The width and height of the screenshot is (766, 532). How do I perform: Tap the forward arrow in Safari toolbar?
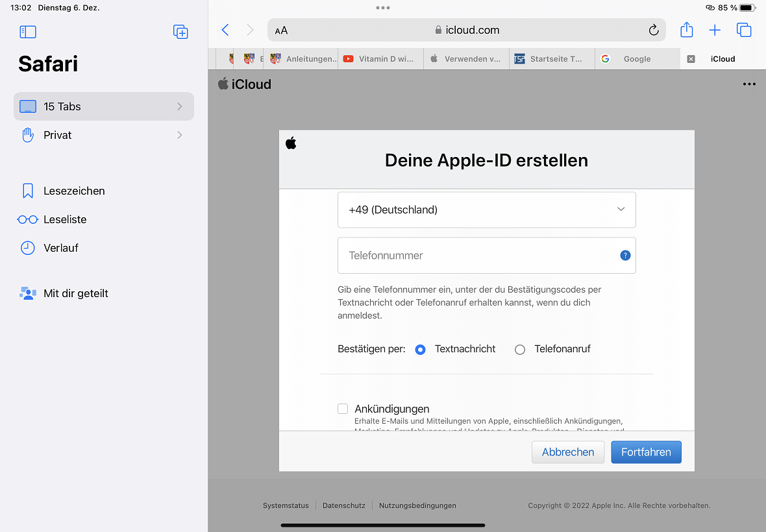click(x=250, y=30)
